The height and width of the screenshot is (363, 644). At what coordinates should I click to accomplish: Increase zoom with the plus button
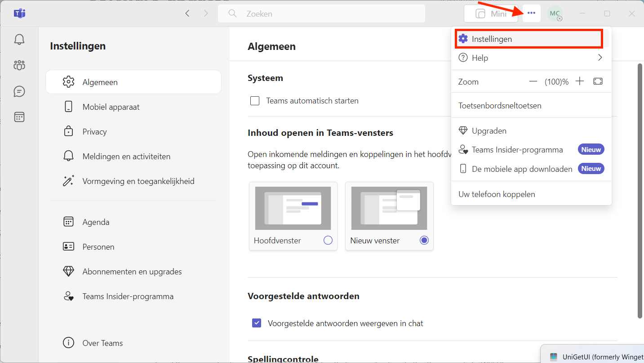pos(580,81)
